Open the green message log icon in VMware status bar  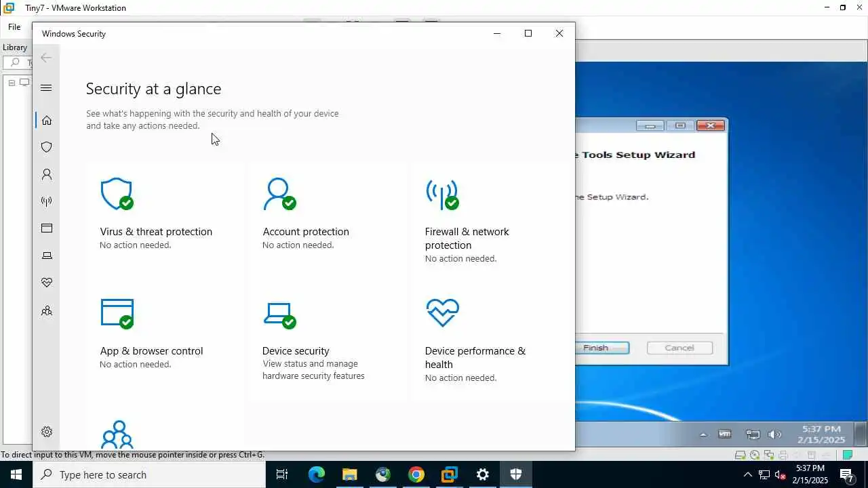click(x=847, y=455)
